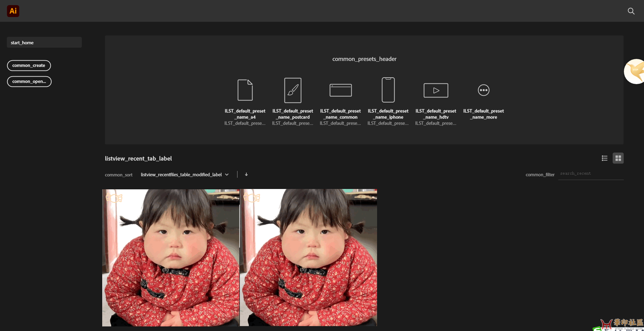Switch to list view icon
Screen dimensions: 644x331
[x=604, y=158]
